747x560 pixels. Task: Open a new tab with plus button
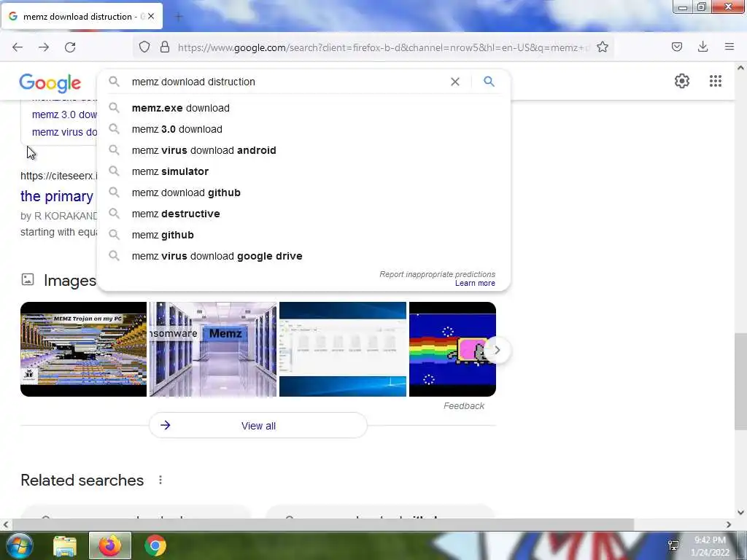(x=179, y=17)
